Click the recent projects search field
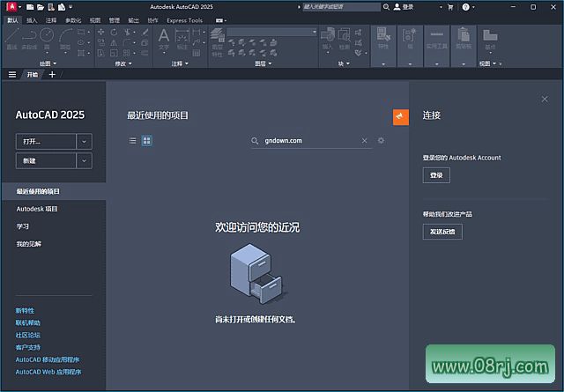 coord(308,141)
